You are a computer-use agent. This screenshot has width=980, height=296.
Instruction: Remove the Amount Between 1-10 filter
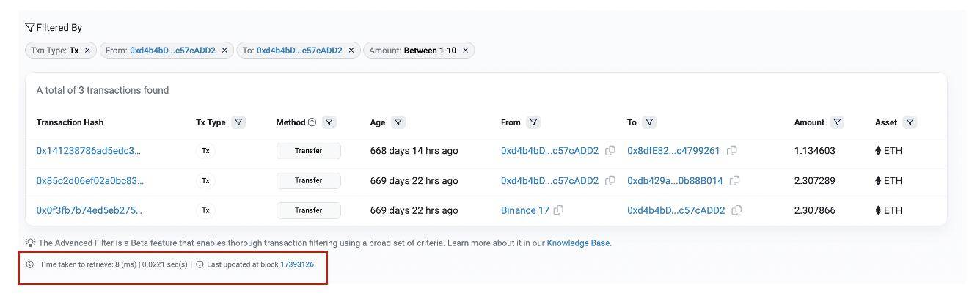465,51
